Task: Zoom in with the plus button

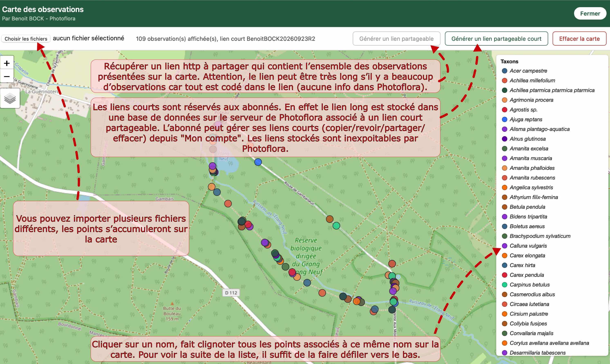Action: (x=7, y=63)
